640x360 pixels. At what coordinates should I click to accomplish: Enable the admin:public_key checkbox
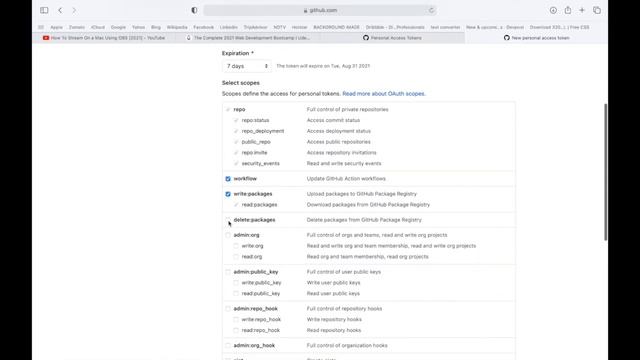point(228,272)
